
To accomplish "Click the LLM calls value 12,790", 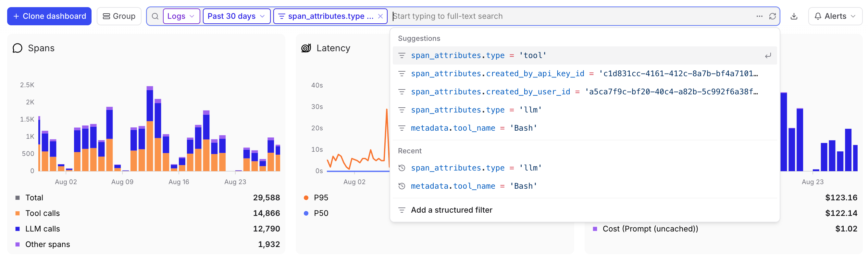I will (x=266, y=229).
